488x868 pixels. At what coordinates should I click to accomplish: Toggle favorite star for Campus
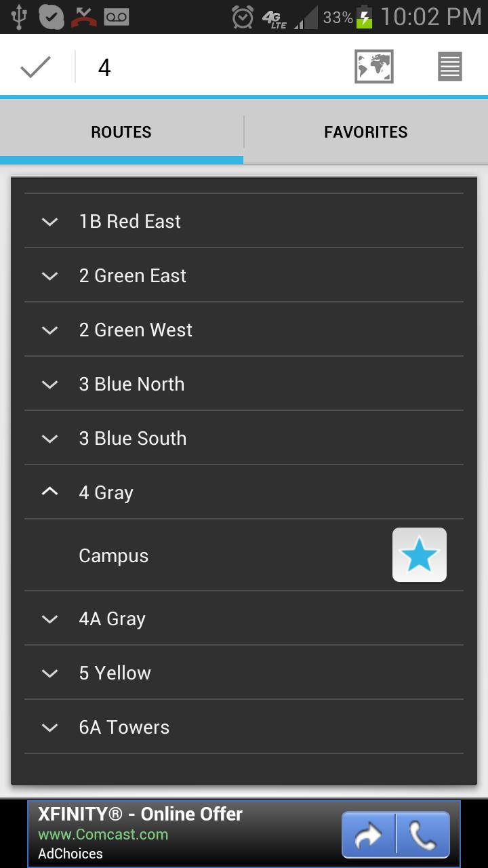point(419,555)
